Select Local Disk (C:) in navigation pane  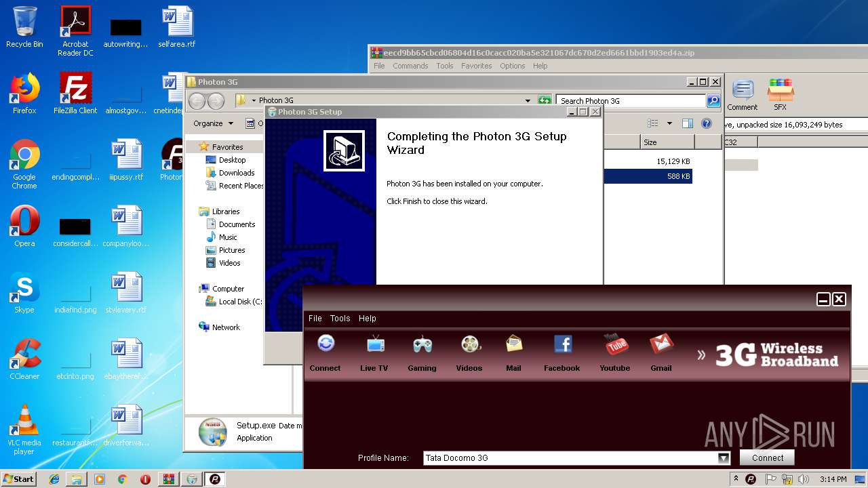click(240, 302)
